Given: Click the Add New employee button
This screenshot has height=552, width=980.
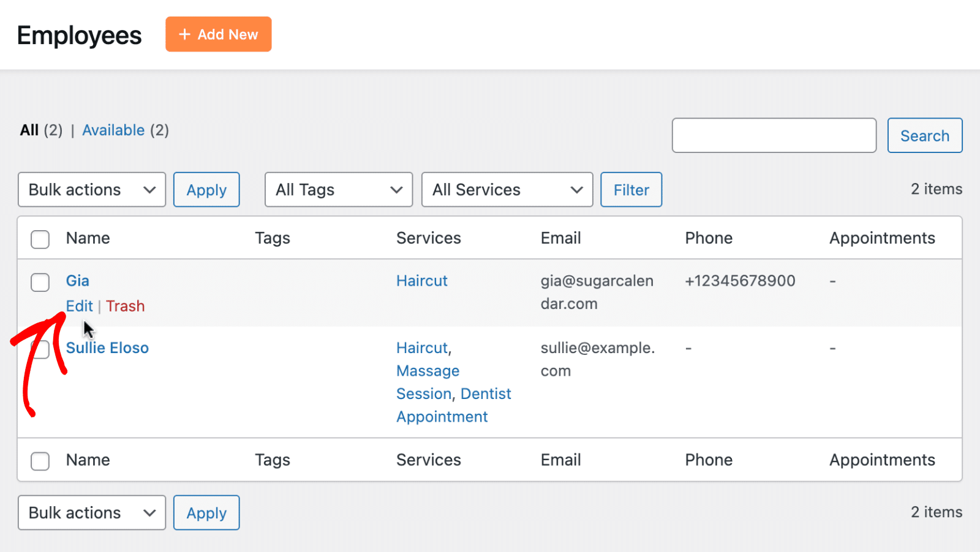Looking at the screenshot, I should coord(218,34).
